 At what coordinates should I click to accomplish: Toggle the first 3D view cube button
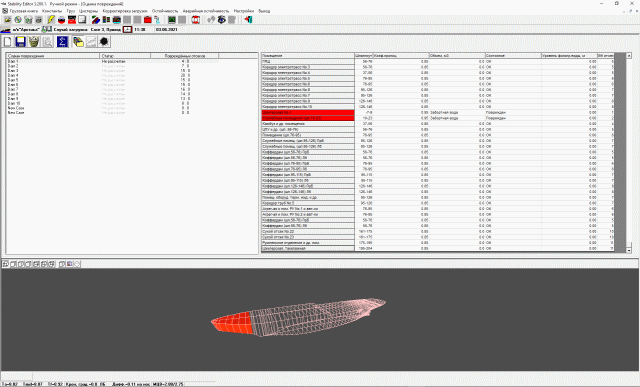pyautogui.click(x=5, y=264)
